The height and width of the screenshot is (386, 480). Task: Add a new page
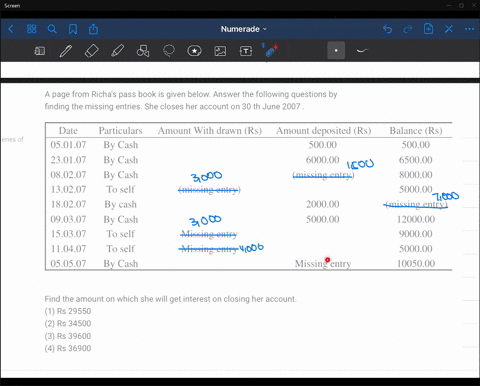point(428,29)
